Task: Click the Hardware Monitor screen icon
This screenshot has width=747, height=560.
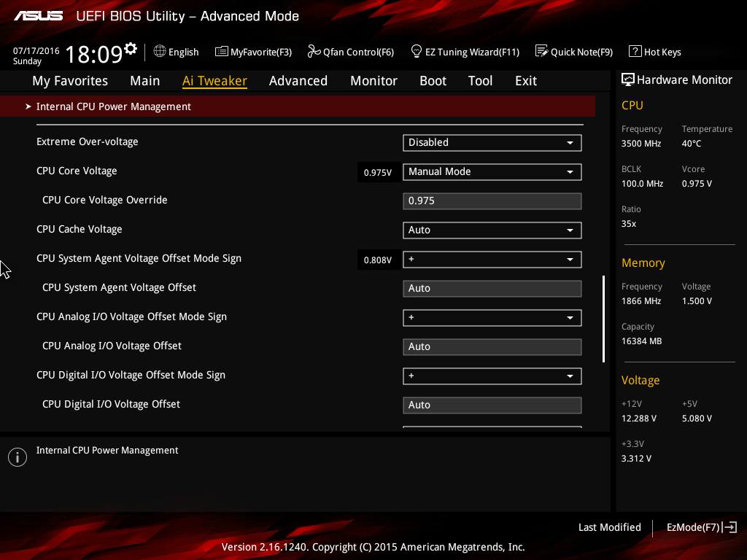Action: (628, 79)
